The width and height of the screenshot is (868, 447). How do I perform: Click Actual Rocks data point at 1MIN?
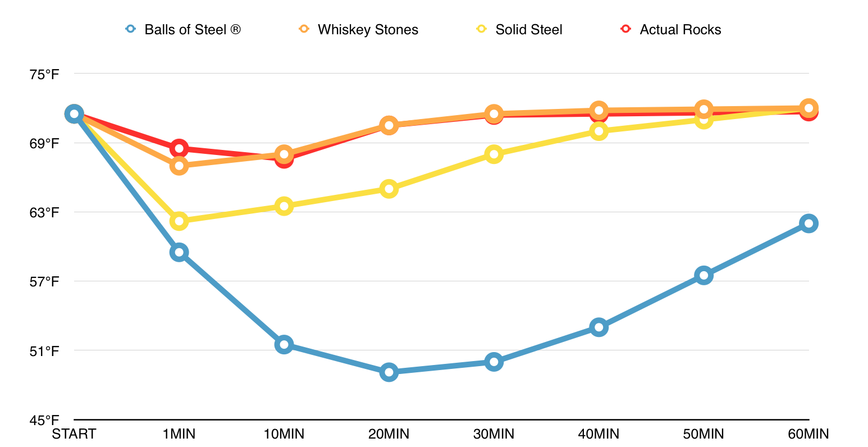coord(179,149)
